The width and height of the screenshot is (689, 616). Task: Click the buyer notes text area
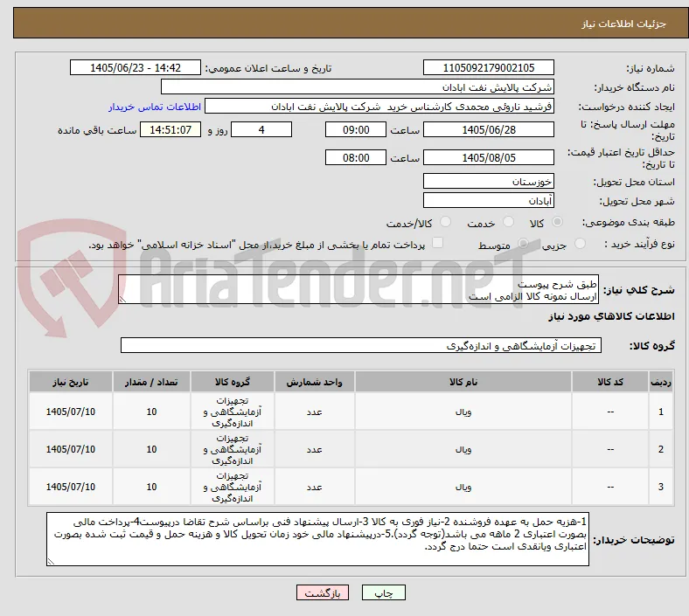coord(317,539)
